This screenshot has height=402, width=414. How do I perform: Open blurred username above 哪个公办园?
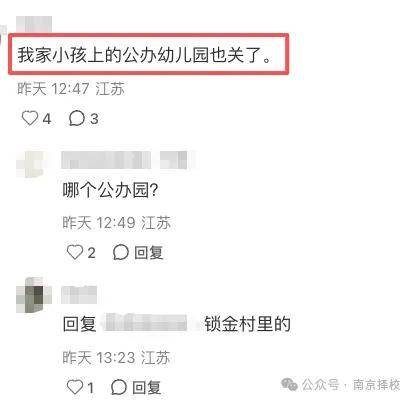pos(124,160)
